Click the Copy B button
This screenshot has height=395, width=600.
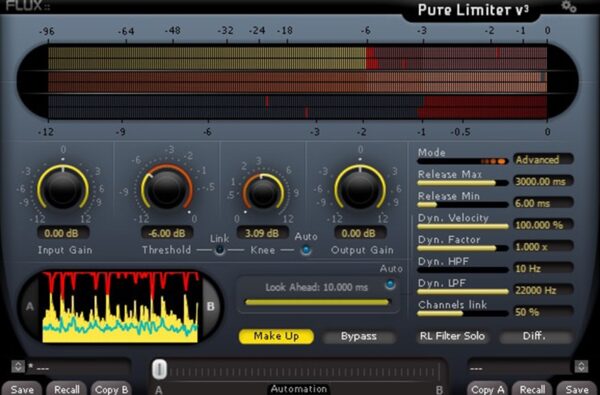pos(111,388)
